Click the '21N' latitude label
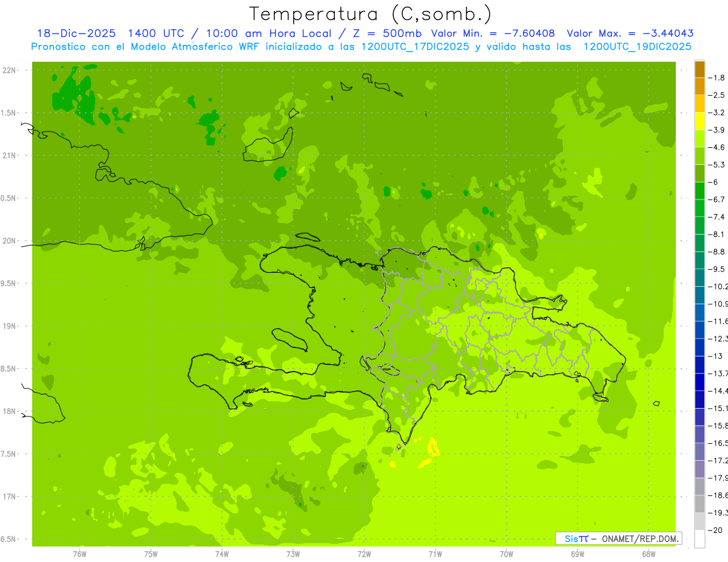The image size is (728, 562). pyautogui.click(x=10, y=156)
